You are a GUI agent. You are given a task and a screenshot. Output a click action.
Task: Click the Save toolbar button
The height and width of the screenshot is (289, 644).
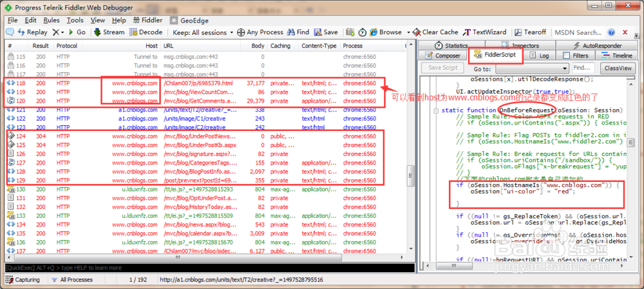click(x=326, y=32)
